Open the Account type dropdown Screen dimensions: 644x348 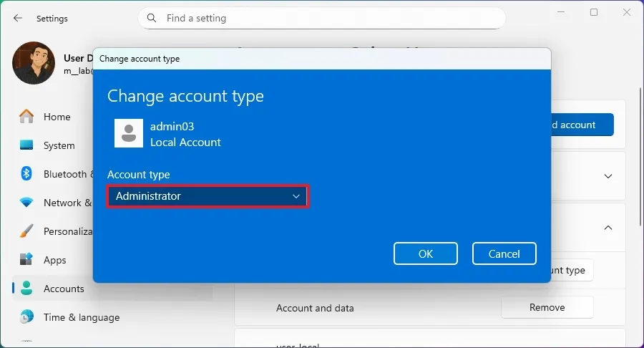point(208,196)
